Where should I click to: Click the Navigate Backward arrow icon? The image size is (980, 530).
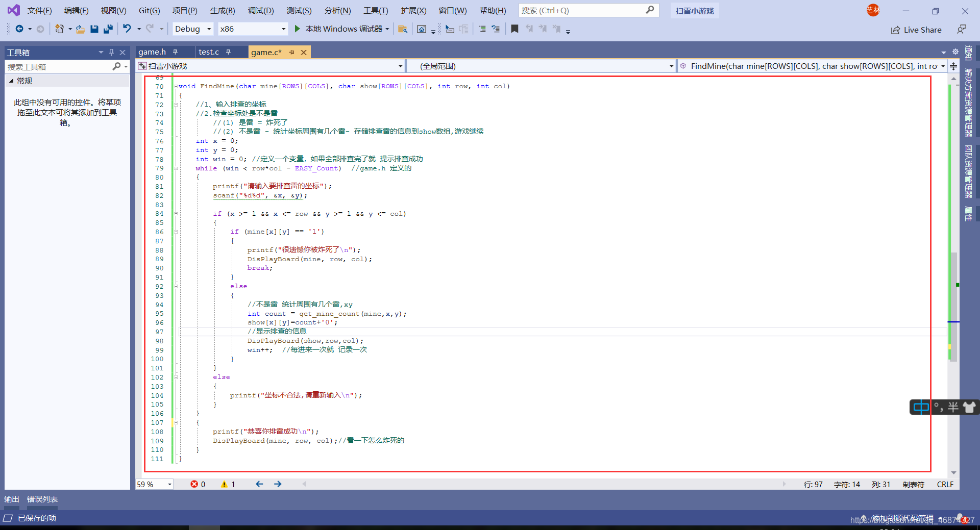click(x=19, y=29)
